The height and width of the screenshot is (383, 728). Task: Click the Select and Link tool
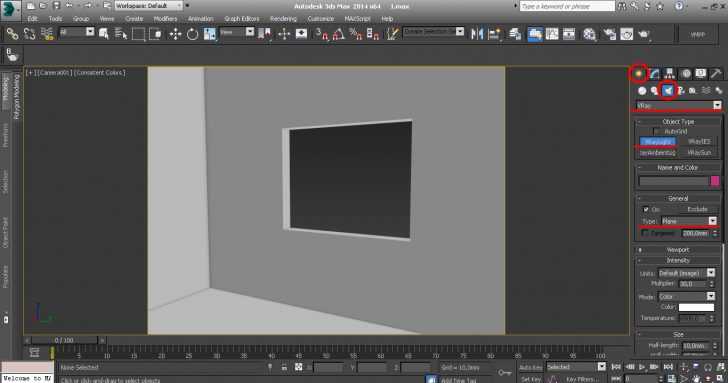12,34
